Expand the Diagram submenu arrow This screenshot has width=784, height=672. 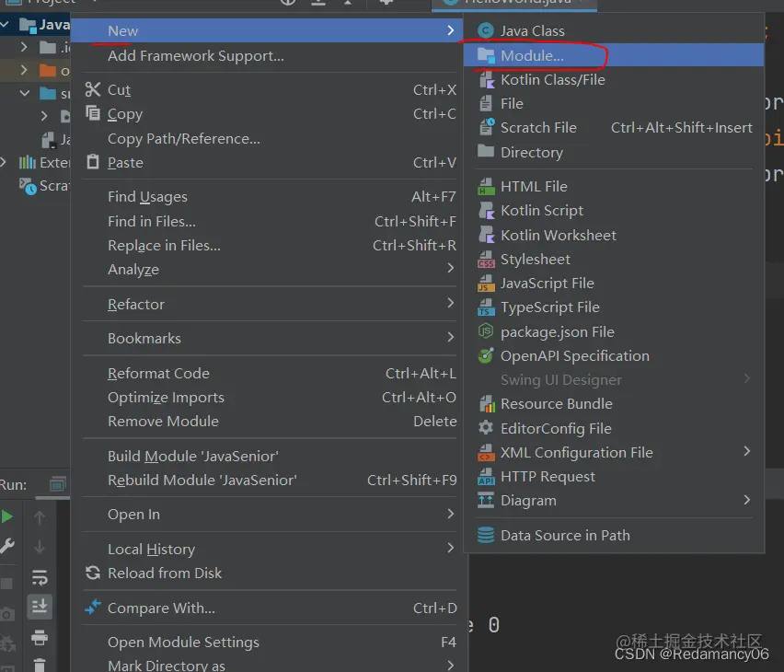coord(746,499)
